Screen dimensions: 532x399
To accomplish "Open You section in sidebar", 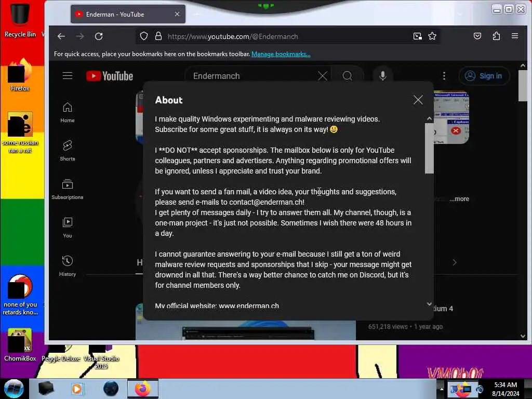I will tap(68, 228).
